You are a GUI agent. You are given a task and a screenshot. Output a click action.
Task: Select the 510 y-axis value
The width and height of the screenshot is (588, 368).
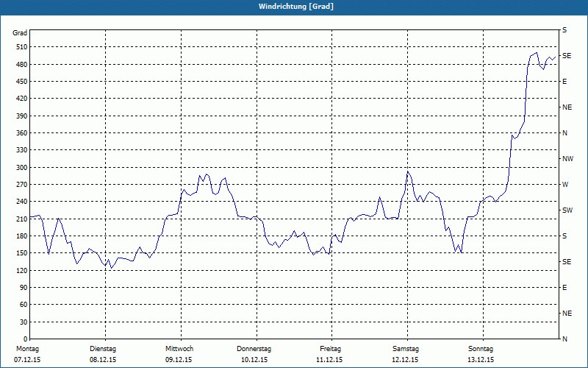pos(22,47)
